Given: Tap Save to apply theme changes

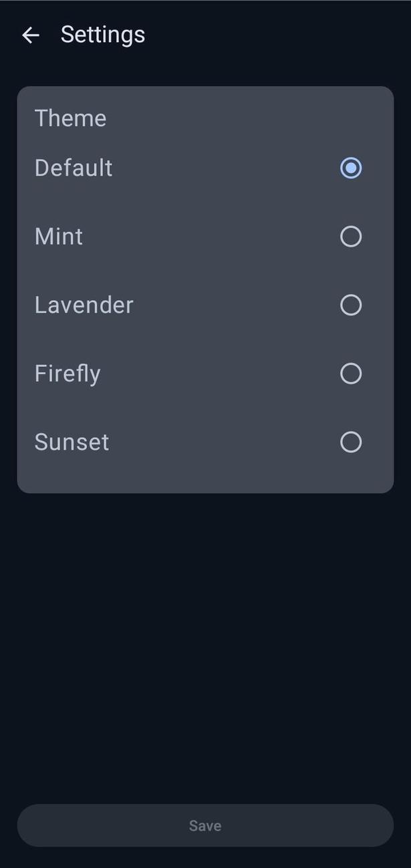Looking at the screenshot, I should pos(205,825).
